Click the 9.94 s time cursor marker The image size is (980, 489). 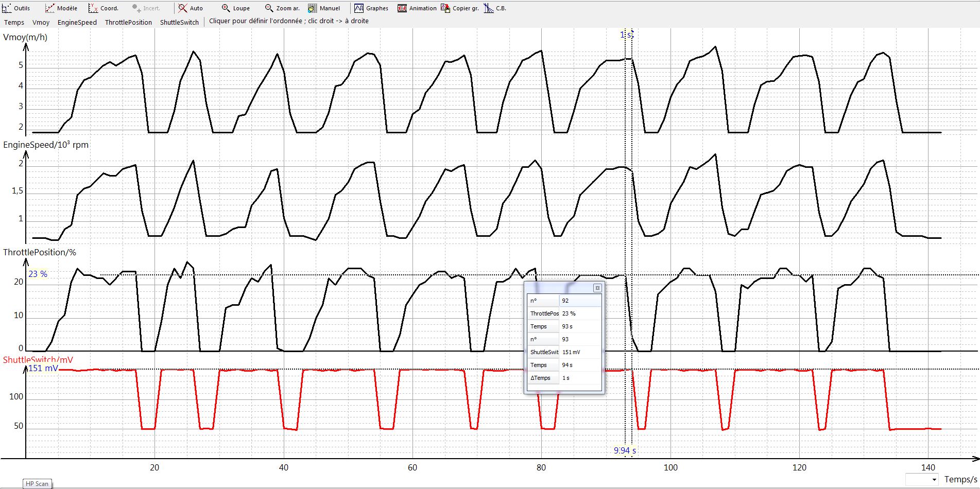[x=625, y=450]
